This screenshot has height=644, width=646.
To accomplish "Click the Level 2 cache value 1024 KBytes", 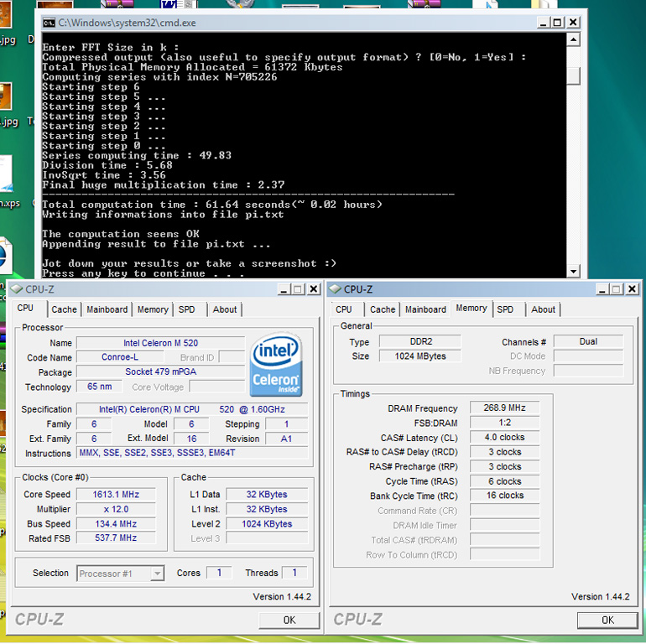I will tap(267, 524).
